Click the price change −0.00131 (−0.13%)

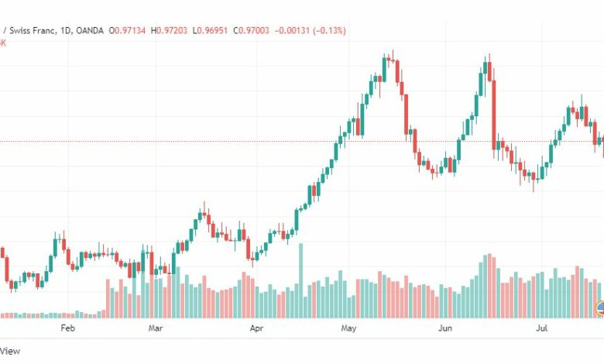click(310, 30)
